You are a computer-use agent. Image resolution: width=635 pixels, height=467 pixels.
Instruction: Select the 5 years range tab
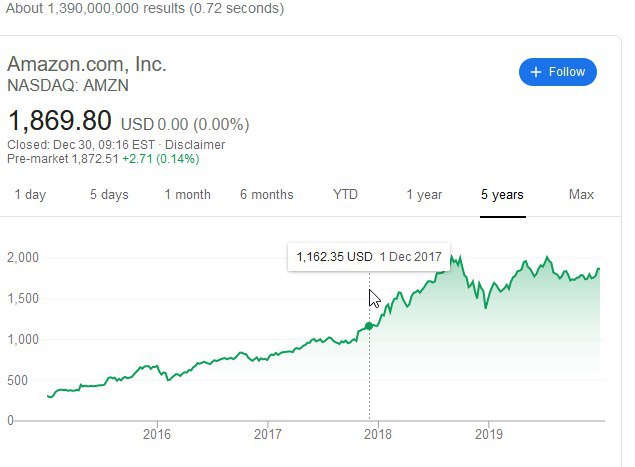[x=502, y=194]
